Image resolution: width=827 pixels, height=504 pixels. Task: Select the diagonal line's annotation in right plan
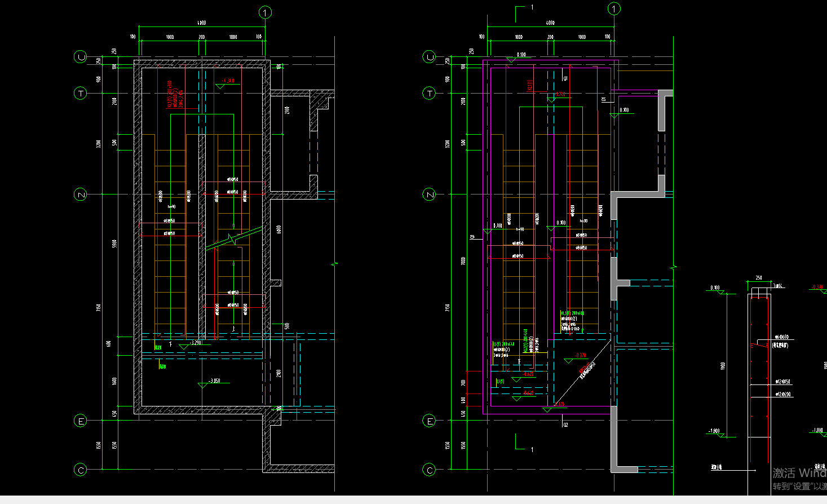coord(587,370)
